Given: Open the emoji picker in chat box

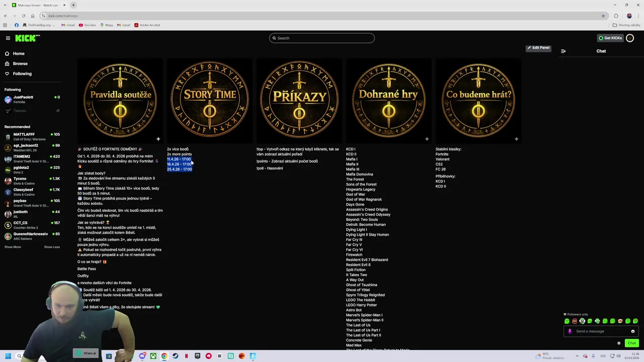Looking at the screenshot, I should tap(633, 331).
